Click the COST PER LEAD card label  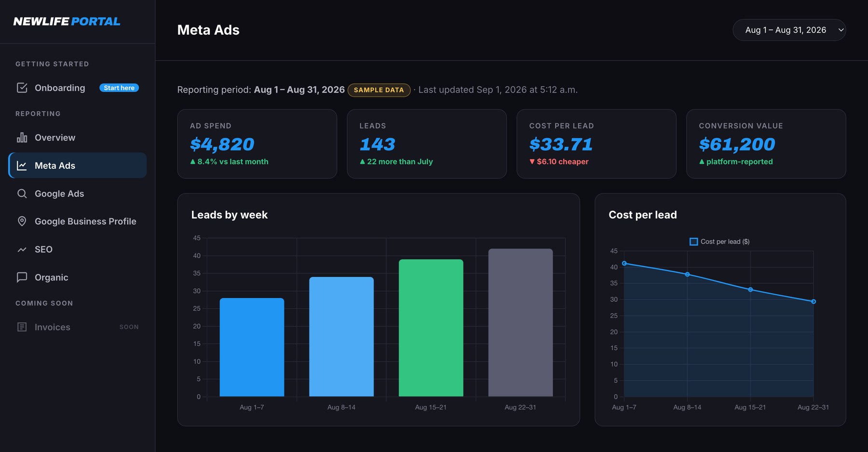click(x=562, y=126)
